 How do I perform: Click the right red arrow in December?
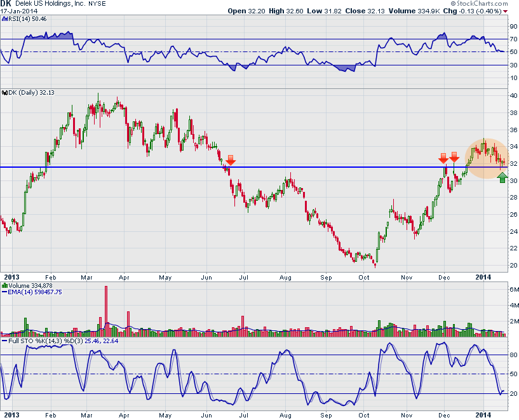[x=454, y=157]
